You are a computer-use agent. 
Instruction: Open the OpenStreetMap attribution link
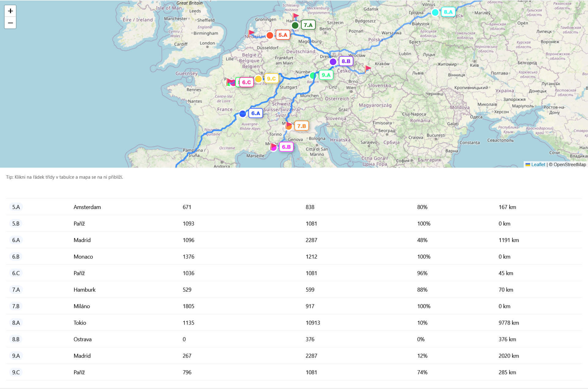[x=570, y=165]
